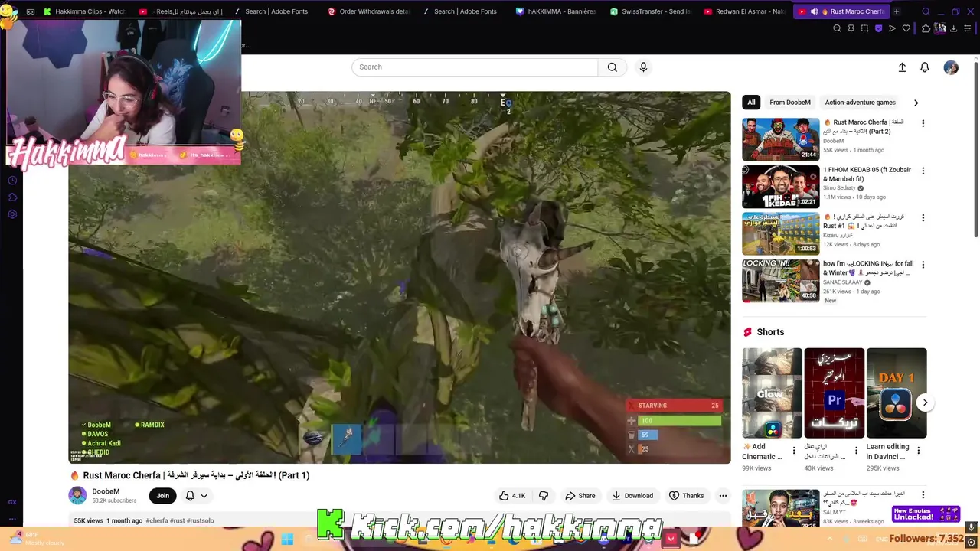Open the browser easy setup menu icon

[x=969, y=28]
